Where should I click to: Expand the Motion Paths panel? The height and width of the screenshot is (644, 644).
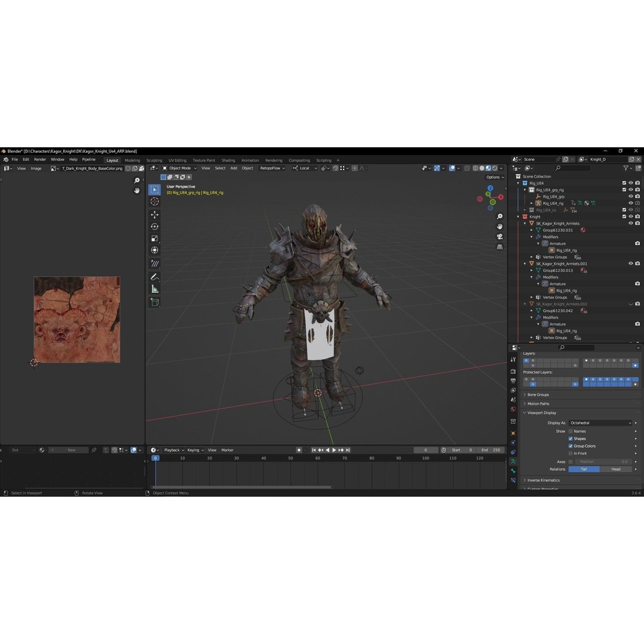[538, 404]
